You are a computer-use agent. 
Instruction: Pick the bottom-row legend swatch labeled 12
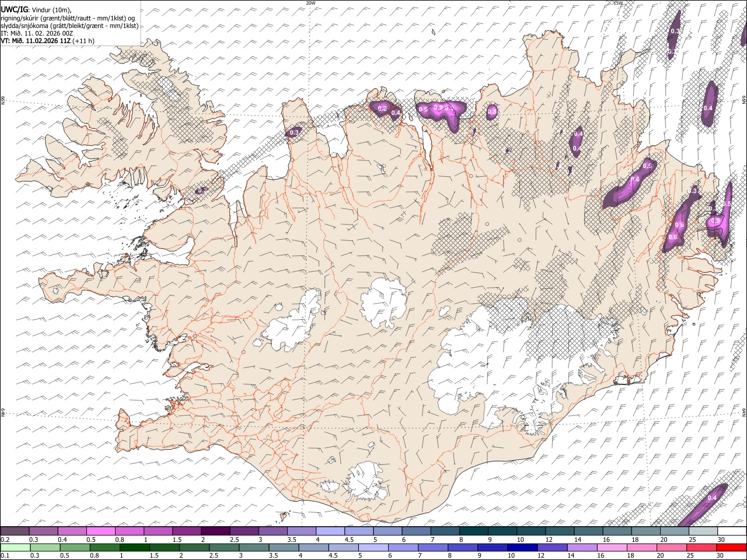point(552,548)
